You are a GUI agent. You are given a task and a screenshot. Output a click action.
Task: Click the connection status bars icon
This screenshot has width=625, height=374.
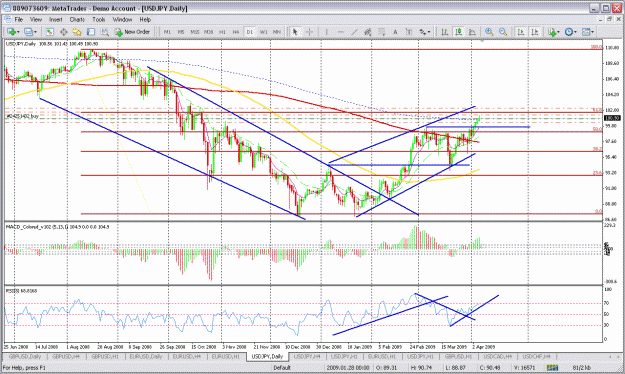552,367
